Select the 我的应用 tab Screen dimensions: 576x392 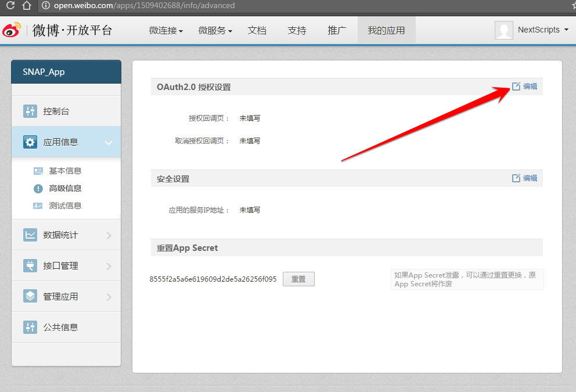click(387, 31)
